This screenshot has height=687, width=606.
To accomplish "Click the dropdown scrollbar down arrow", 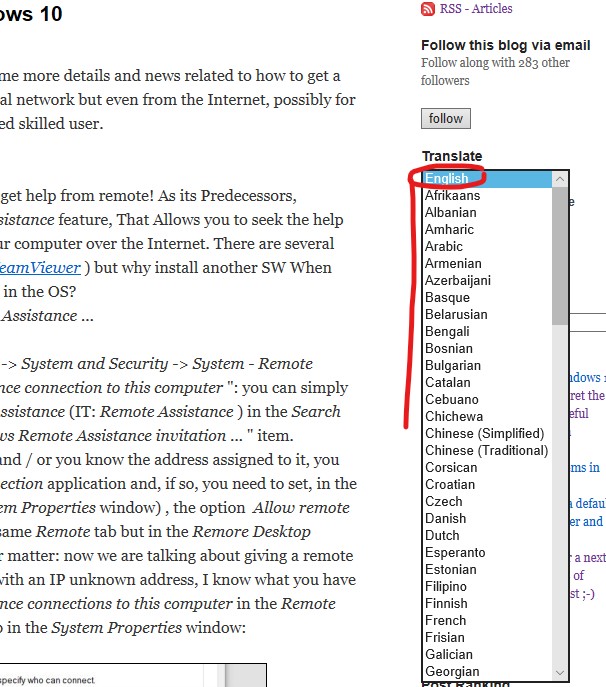I will coord(560,673).
